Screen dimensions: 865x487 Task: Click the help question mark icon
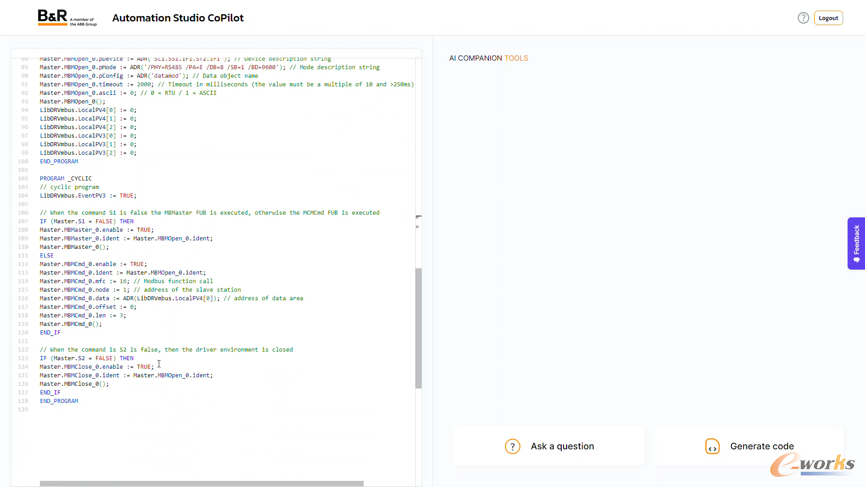click(803, 18)
